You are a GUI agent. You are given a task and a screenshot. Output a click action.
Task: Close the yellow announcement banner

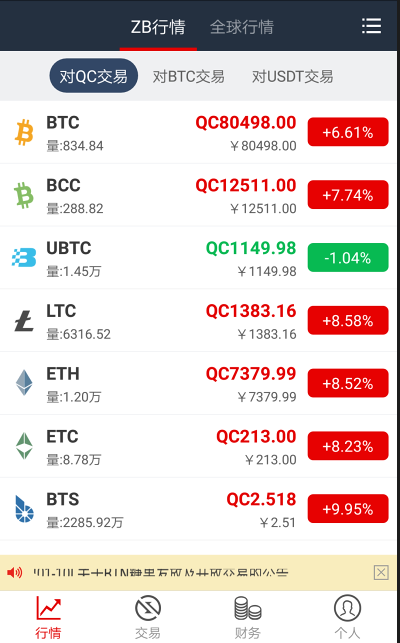(x=381, y=572)
